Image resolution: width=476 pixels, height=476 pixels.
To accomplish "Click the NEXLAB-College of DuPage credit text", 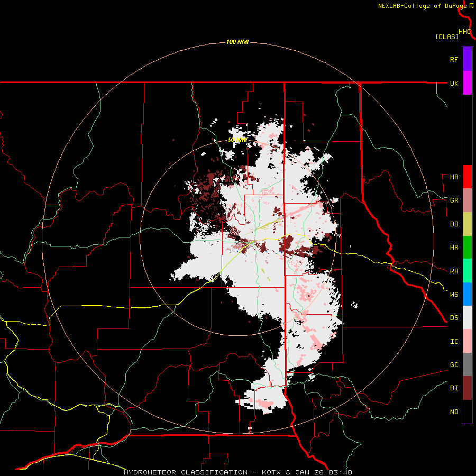I will click(422, 6).
